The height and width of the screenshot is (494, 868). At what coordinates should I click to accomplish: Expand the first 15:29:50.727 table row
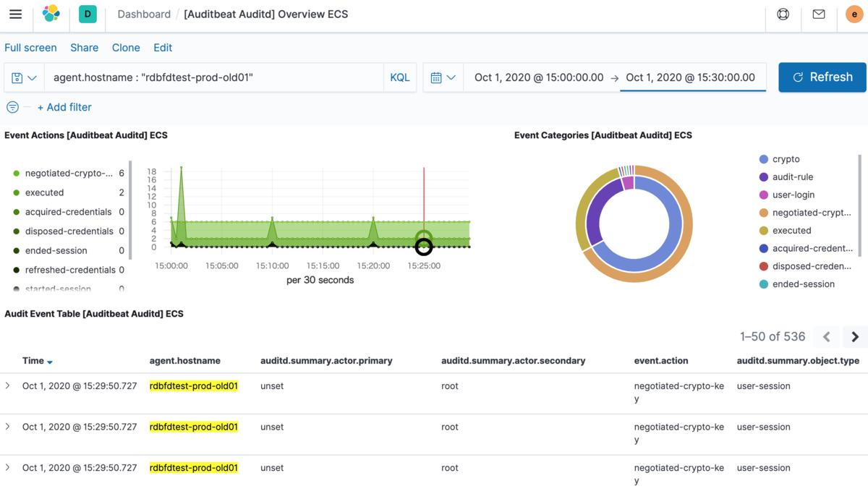[x=8, y=386]
